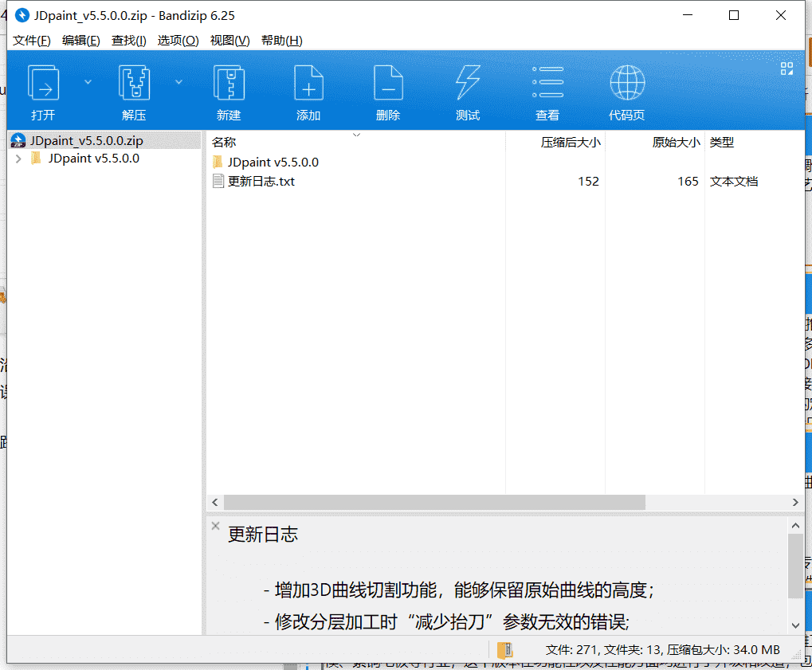The width and height of the screenshot is (812, 670).
Task: Click the Delete (删除) file icon
Action: tap(388, 82)
